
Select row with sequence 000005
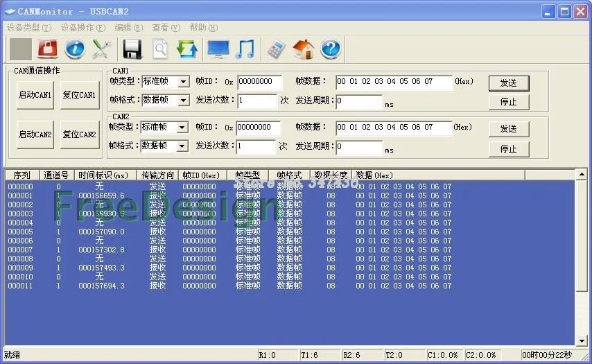click(229, 232)
